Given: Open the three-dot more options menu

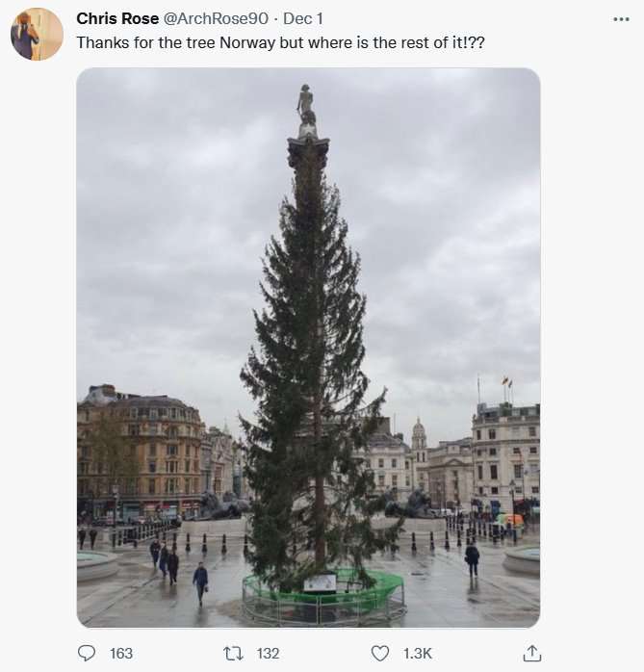Looking at the screenshot, I should (x=621, y=19).
